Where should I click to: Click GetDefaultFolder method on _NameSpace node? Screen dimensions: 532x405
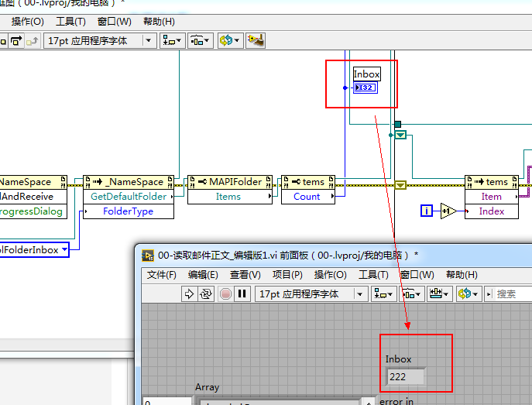129,197
